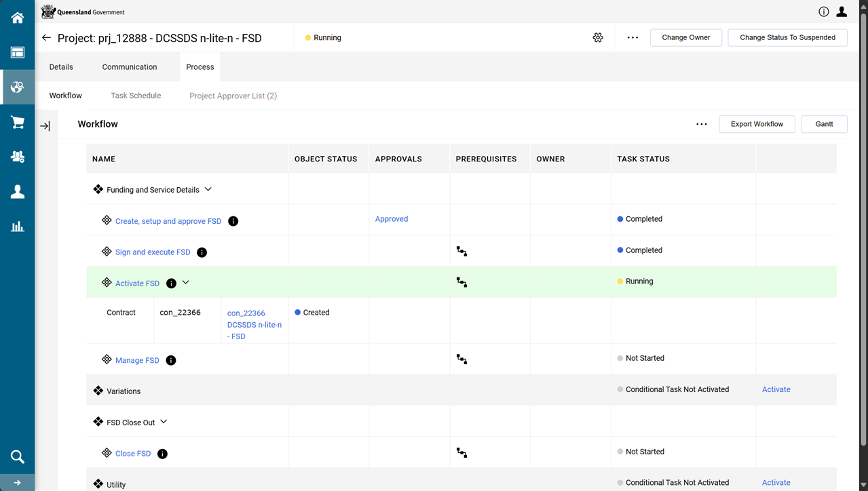
Task: Collapse the Funding and Service Details group
Action: [x=208, y=190]
